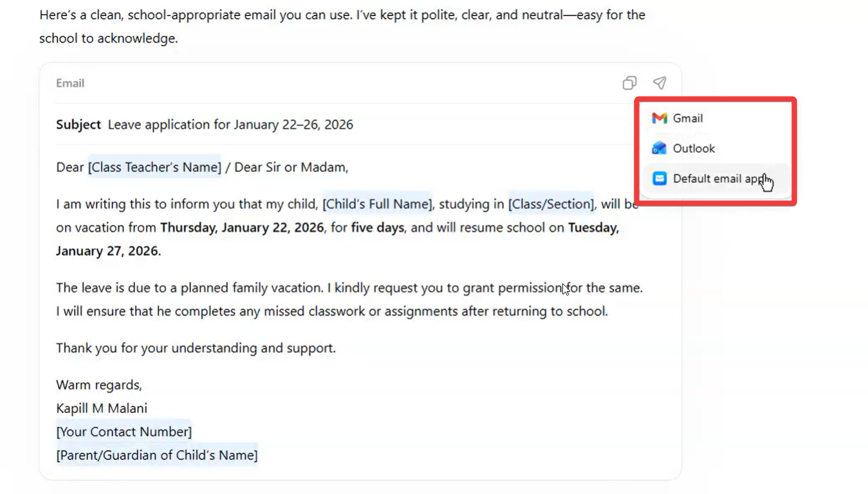This screenshot has height=494, width=868.
Task: Click the send (paper plane) icon
Action: click(659, 83)
